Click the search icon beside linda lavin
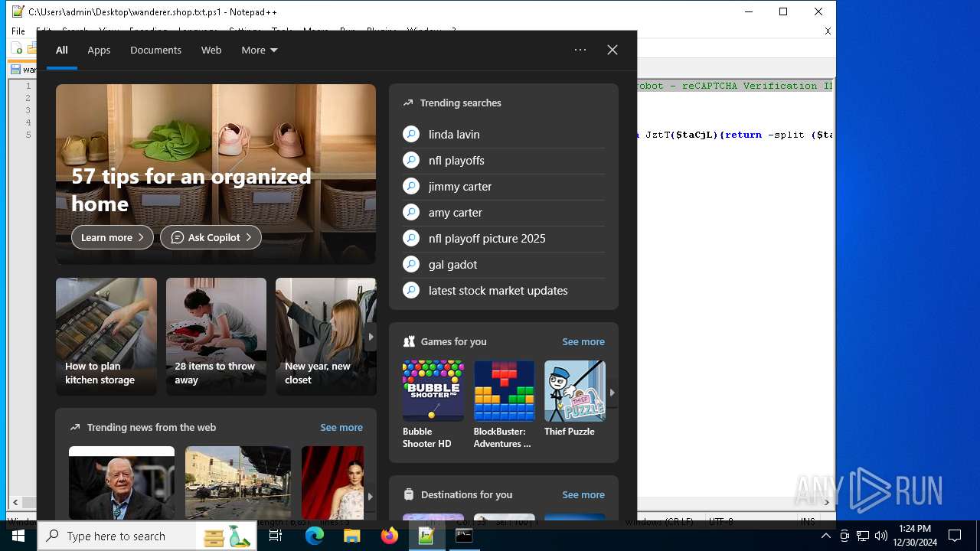980x551 pixels. pyautogui.click(x=411, y=134)
